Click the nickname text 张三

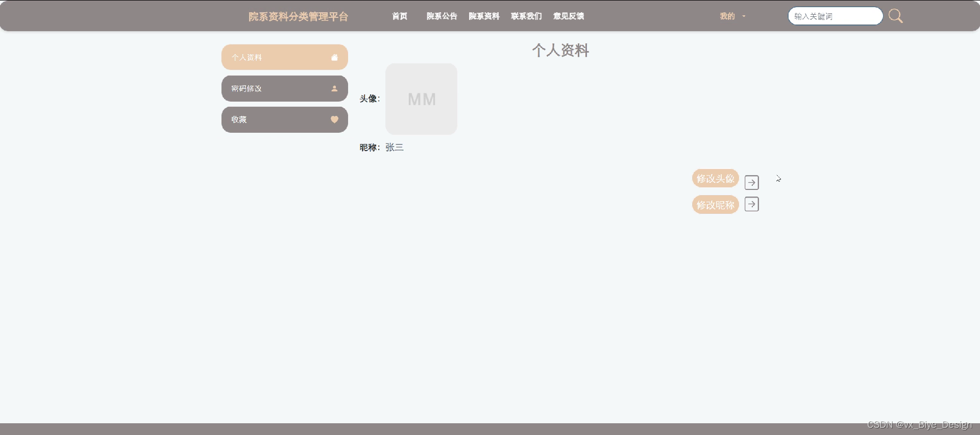pyautogui.click(x=395, y=148)
